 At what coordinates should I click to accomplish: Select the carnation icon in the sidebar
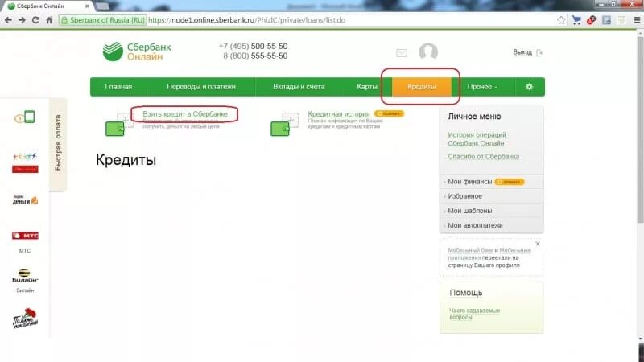tap(25, 318)
